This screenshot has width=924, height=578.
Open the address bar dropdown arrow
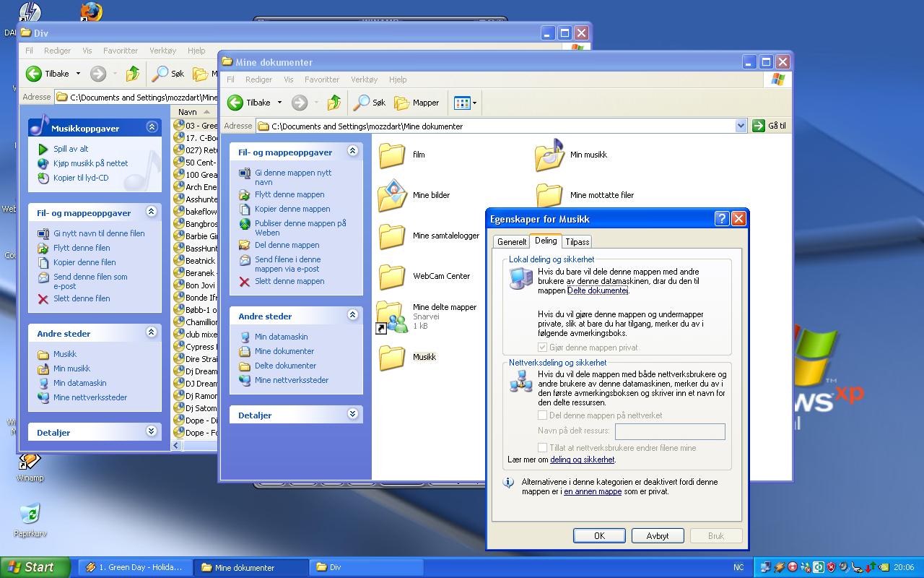coord(741,126)
